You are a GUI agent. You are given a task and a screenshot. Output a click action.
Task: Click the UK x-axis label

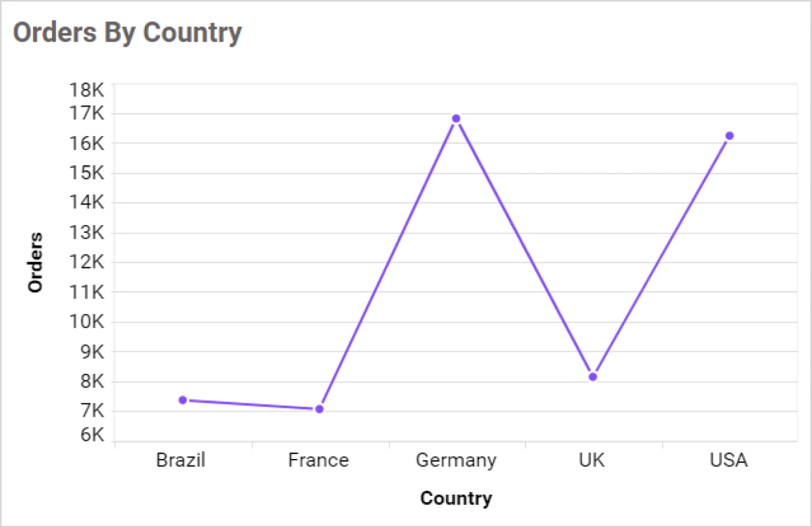(591, 460)
